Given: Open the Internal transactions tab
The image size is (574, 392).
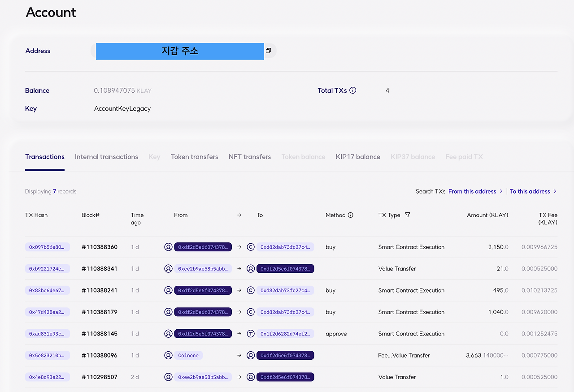Looking at the screenshot, I should point(106,157).
